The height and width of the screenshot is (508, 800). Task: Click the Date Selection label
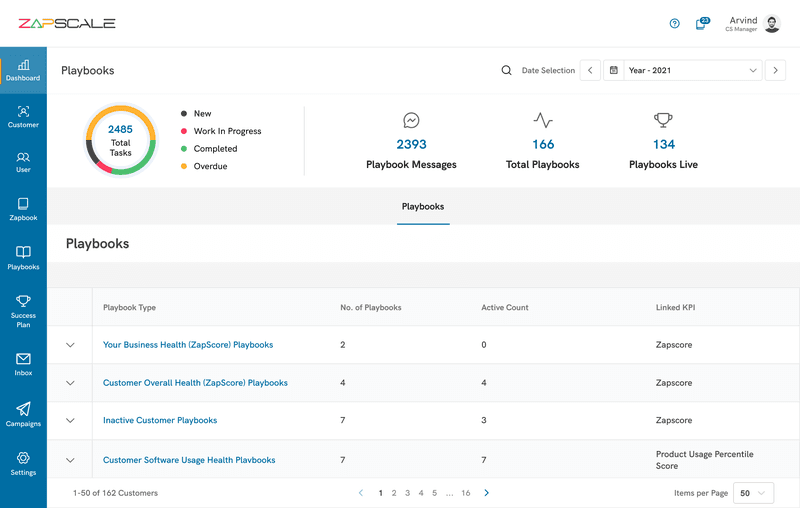(548, 70)
